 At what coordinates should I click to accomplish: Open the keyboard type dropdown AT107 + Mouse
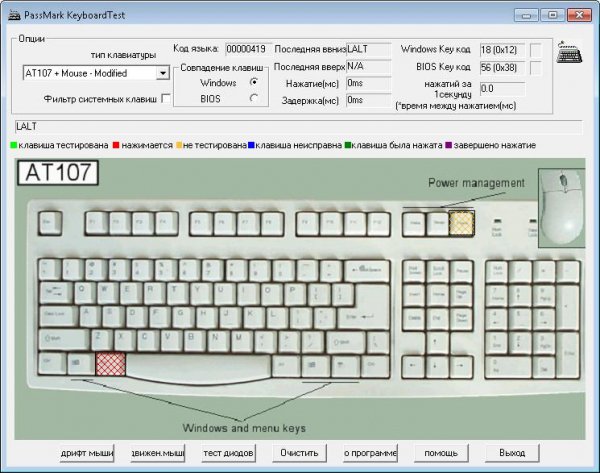tap(96, 73)
